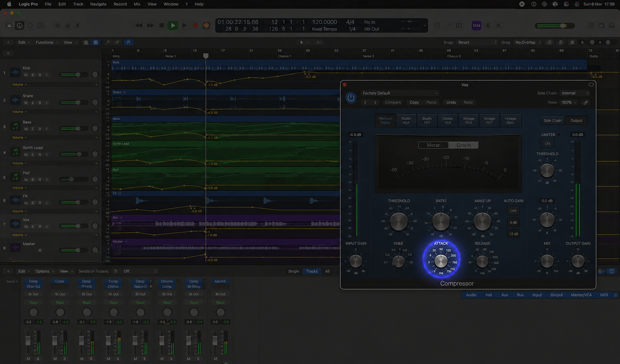Screen dimensions: 620x364
Task: Switch the compressor display to Graph
Action: [463, 145]
